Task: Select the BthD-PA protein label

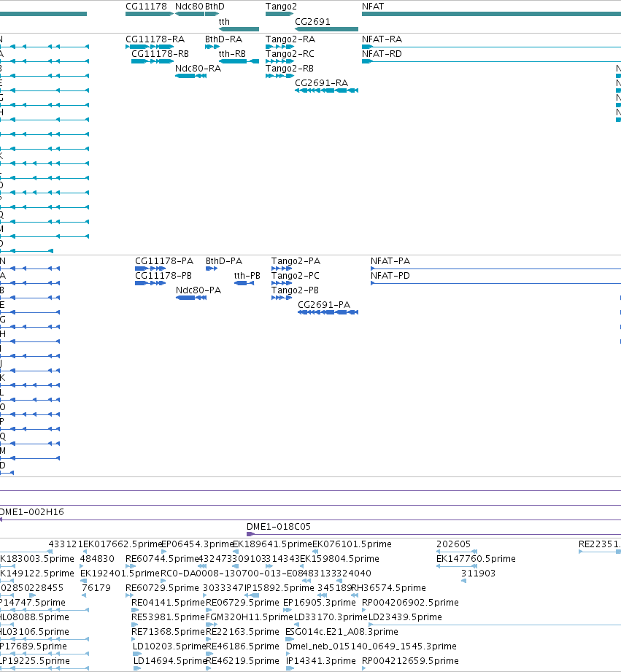Action: tap(224, 261)
